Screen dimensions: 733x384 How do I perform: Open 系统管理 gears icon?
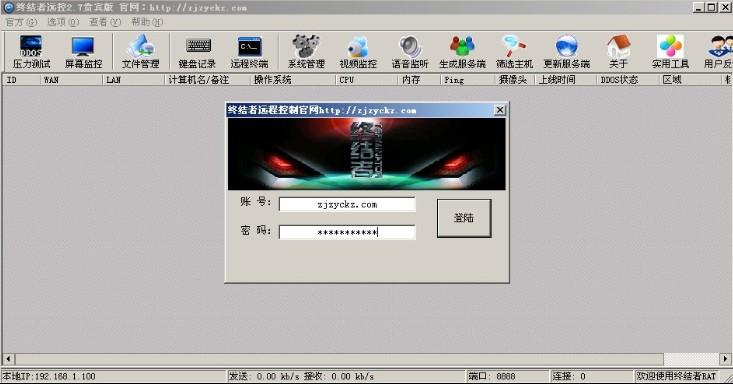click(306, 52)
